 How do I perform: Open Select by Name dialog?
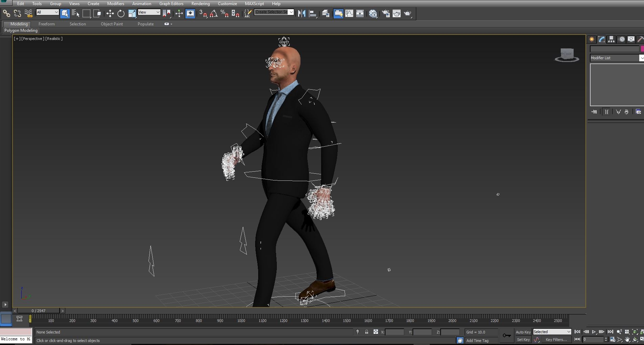tap(75, 14)
